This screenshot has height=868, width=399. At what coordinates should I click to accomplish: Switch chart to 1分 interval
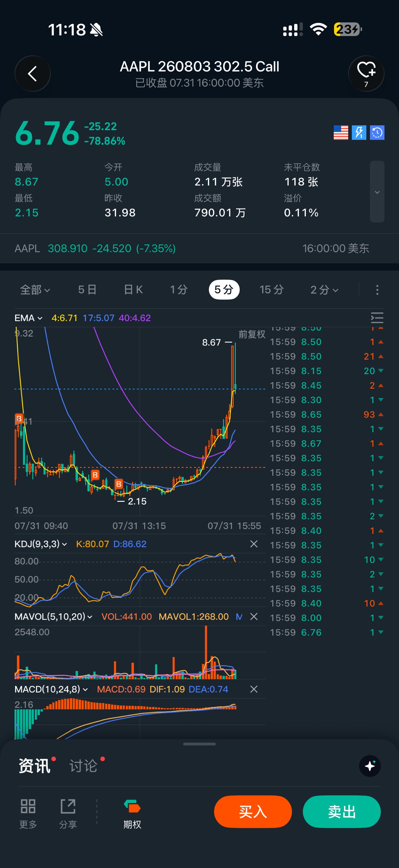(179, 290)
